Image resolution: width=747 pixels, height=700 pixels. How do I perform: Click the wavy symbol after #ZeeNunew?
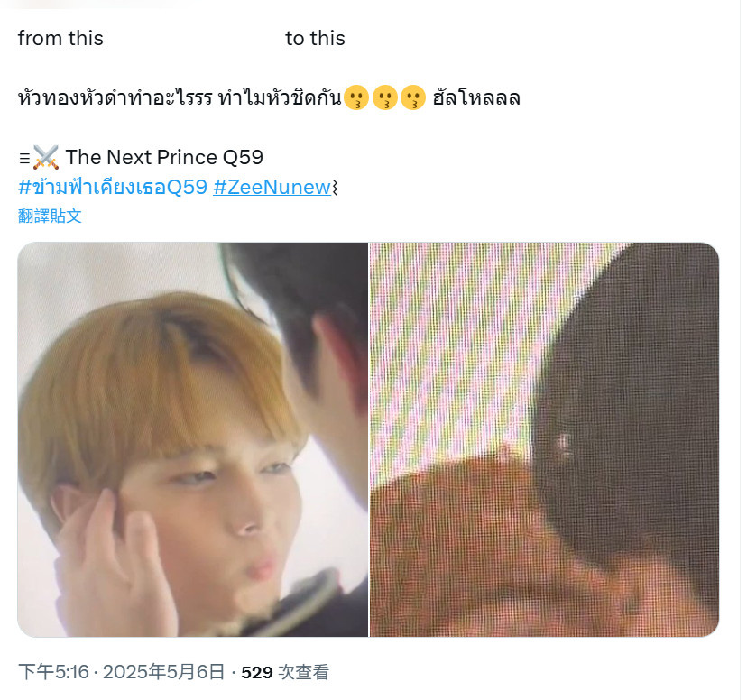pyautogui.click(x=335, y=188)
